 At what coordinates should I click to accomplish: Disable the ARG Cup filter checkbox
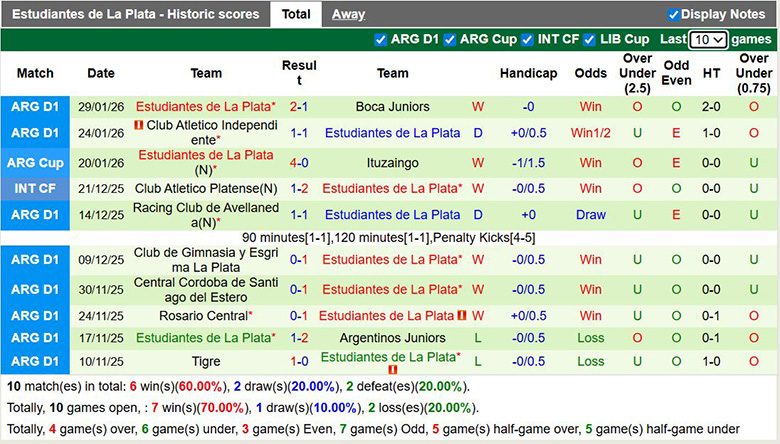tap(450, 40)
